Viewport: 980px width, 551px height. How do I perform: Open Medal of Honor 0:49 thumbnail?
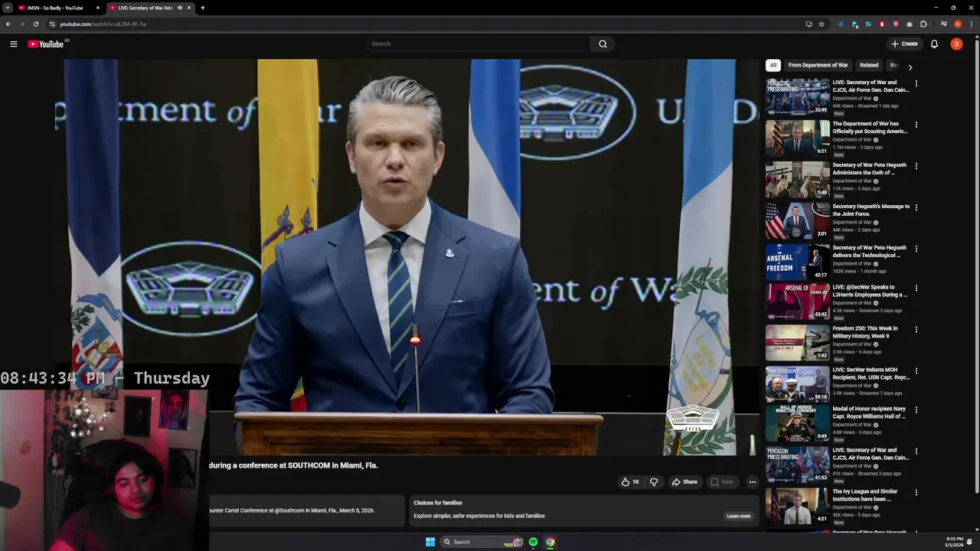tap(798, 423)
